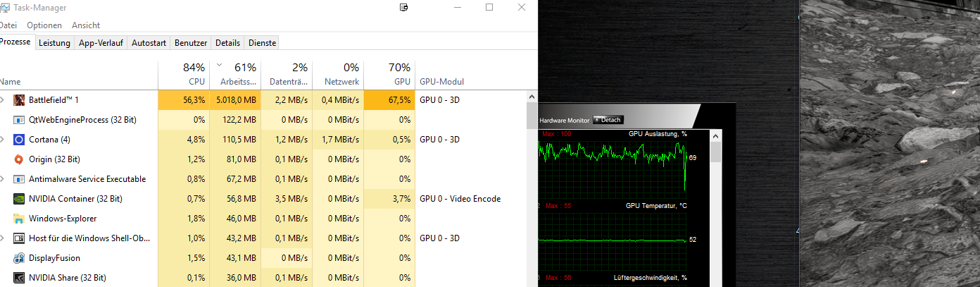Click the GPU 0 - Video Encode cell

pos(460,199)
